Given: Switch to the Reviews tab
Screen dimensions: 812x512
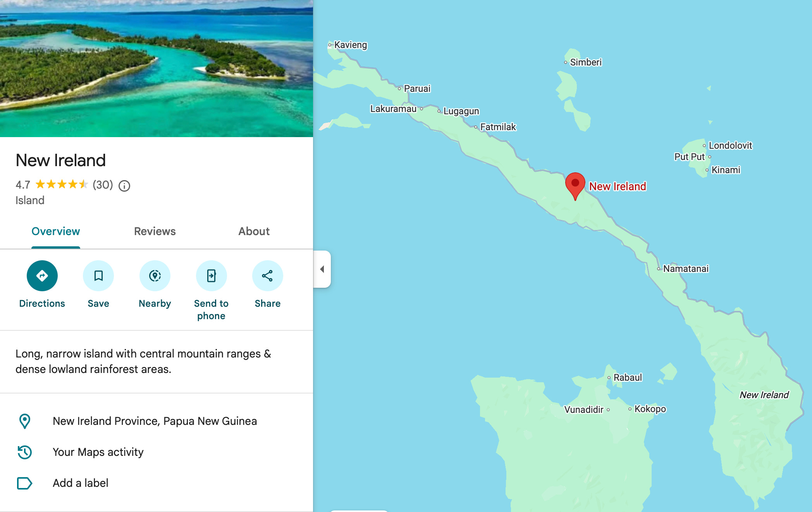Looking at the screenshot, I should (x=155, y=231).
